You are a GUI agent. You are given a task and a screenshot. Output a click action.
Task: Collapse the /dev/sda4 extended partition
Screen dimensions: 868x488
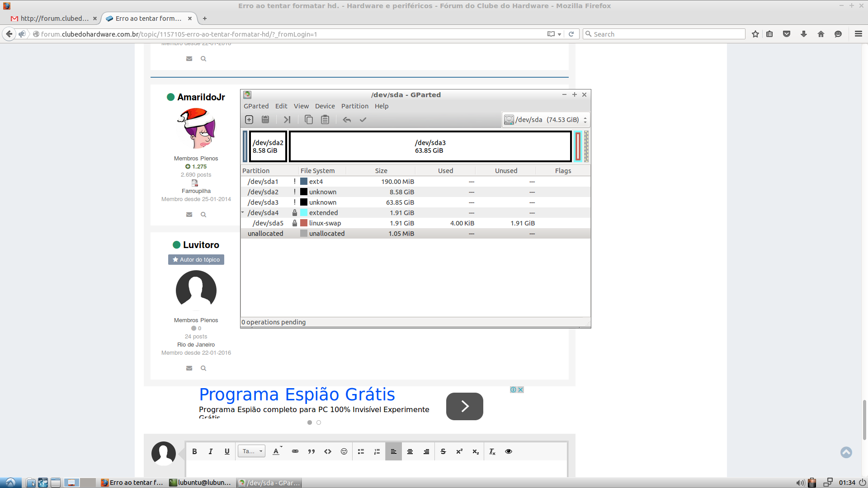point(243,212)
